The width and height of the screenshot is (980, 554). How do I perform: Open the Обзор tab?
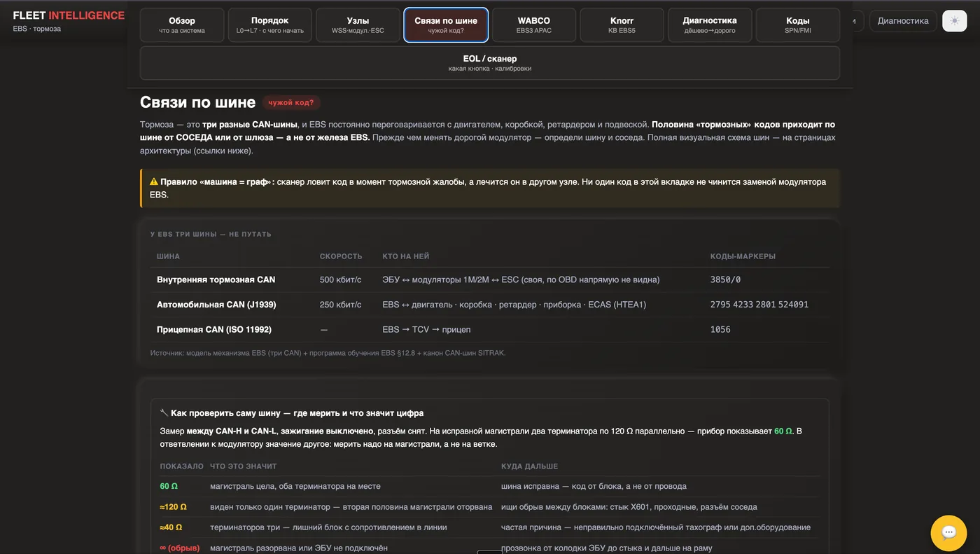coord(182,25)
